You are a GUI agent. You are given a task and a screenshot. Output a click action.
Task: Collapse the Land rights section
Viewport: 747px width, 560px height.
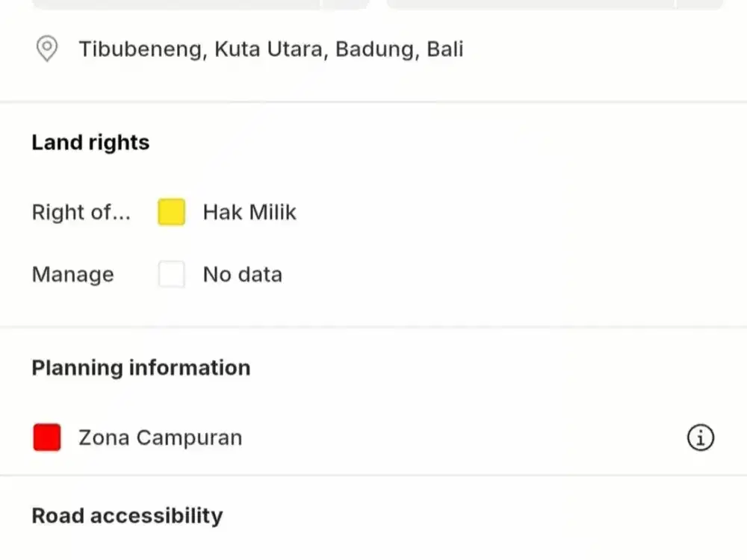90,142
